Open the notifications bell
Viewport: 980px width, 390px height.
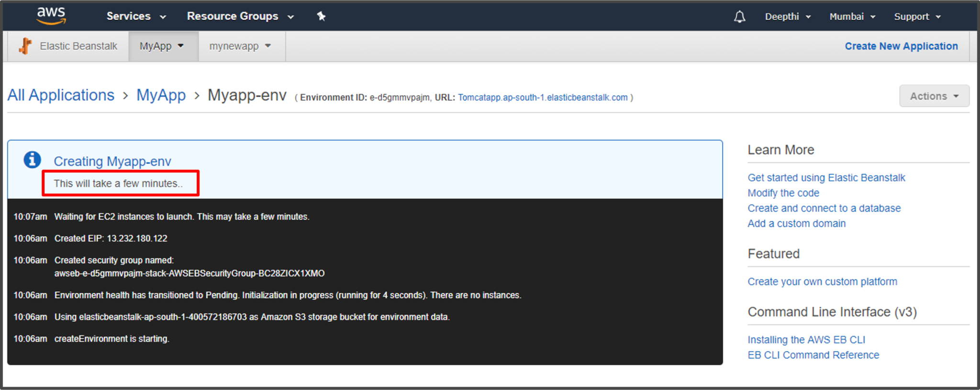[740, 17]
